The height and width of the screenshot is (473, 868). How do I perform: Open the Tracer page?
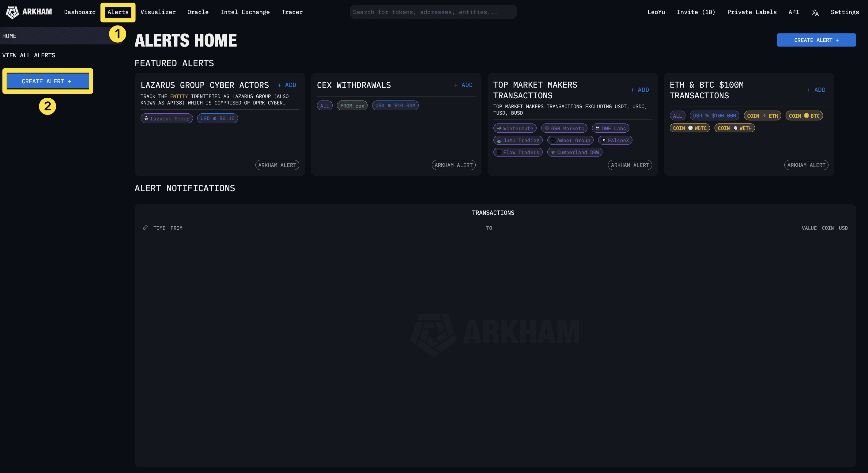292,12
